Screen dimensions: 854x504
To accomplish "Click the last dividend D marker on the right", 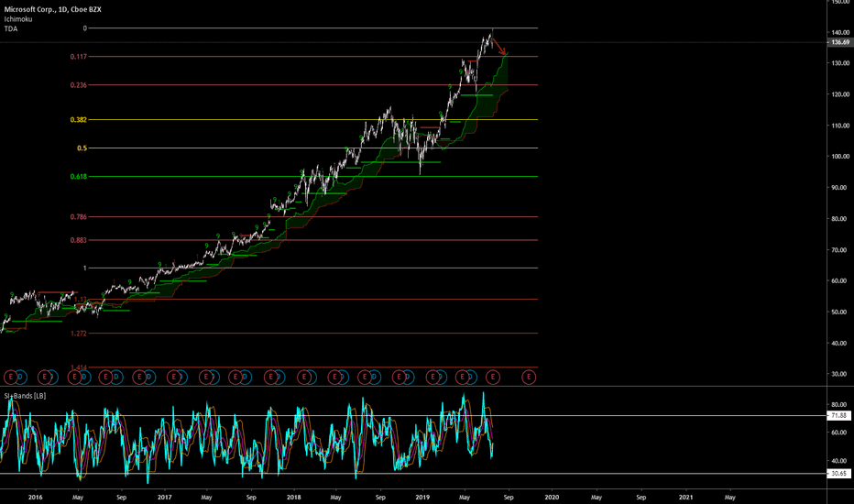I will (471, 377).
